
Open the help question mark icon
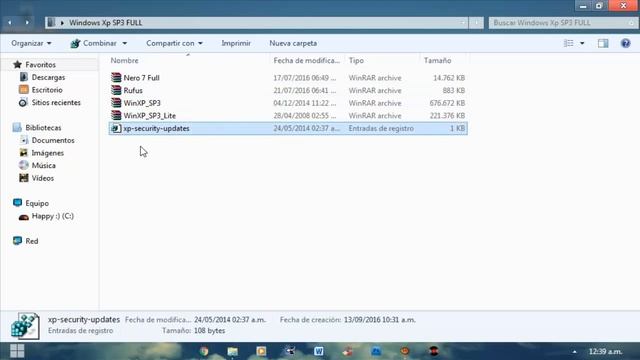tap(625, 43)
